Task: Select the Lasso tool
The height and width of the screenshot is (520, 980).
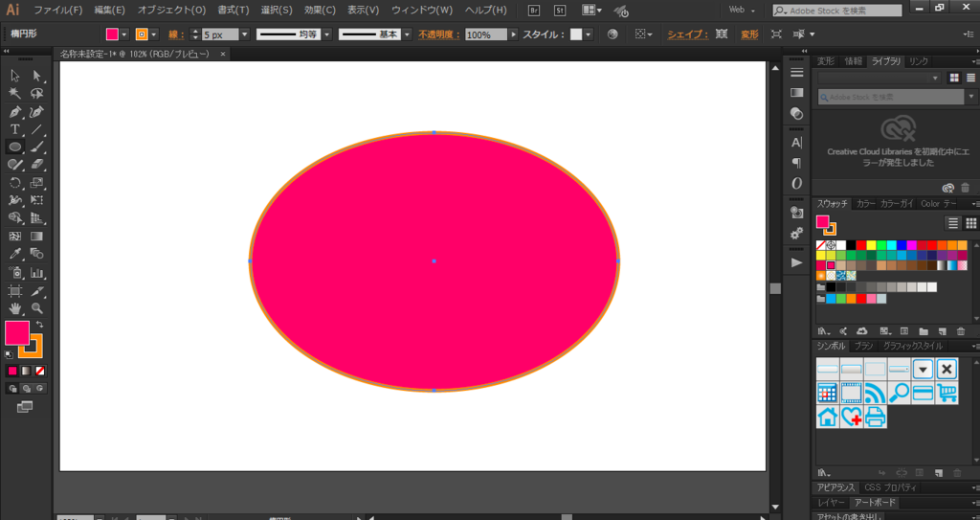Action: pyautogui.click(x=37, y=94)
